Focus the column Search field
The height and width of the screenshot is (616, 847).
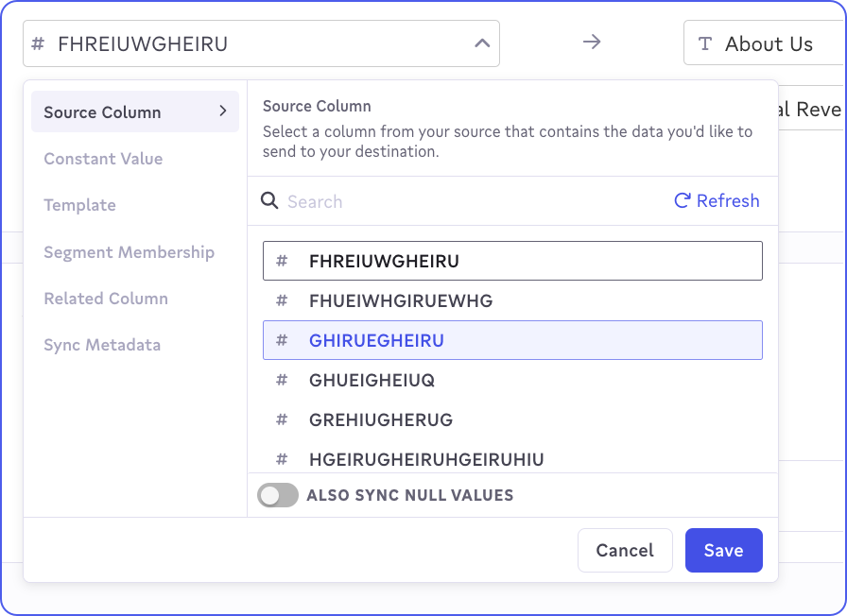pyautogui.click(x=473, y=201)
